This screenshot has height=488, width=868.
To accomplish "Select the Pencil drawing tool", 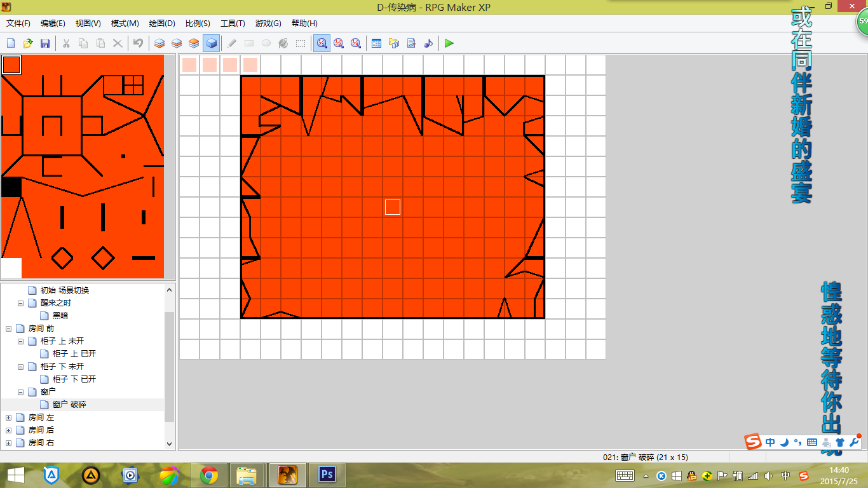I will click(232, 43).
